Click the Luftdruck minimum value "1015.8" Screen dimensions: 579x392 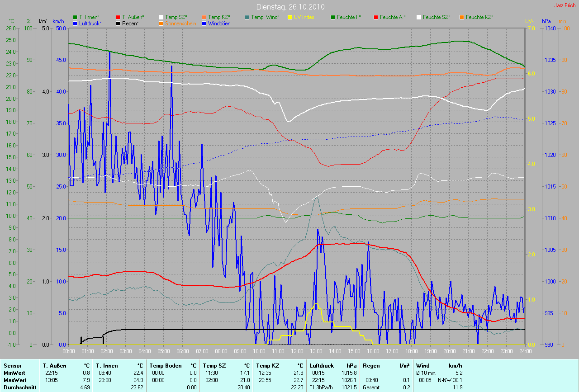pyautogui.click(x=349, y=373)
